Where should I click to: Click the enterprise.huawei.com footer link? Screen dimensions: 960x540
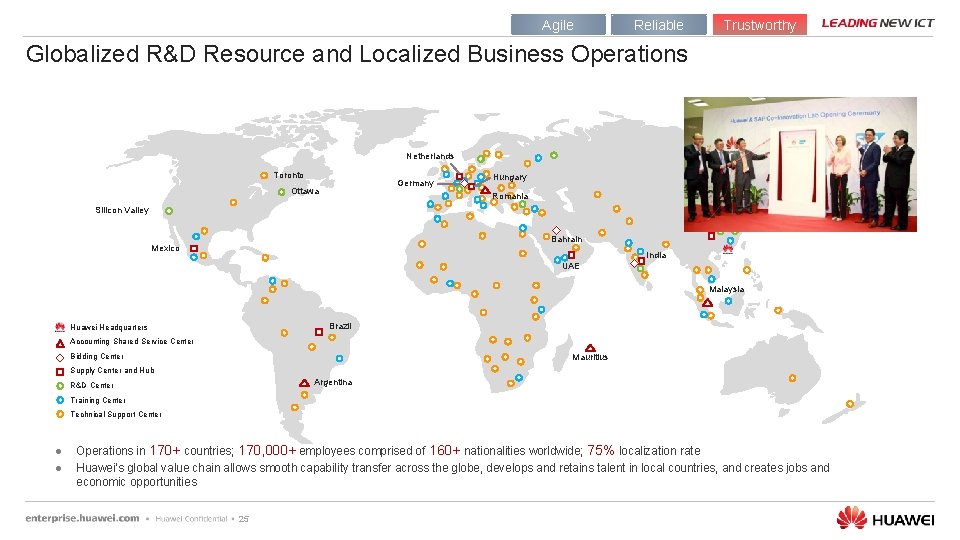click(82, 518)
